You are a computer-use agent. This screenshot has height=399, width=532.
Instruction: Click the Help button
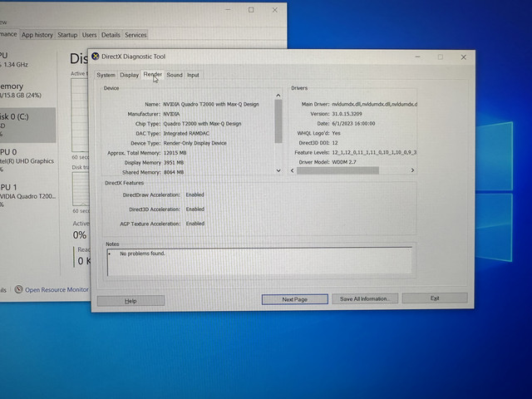(131, 301)
